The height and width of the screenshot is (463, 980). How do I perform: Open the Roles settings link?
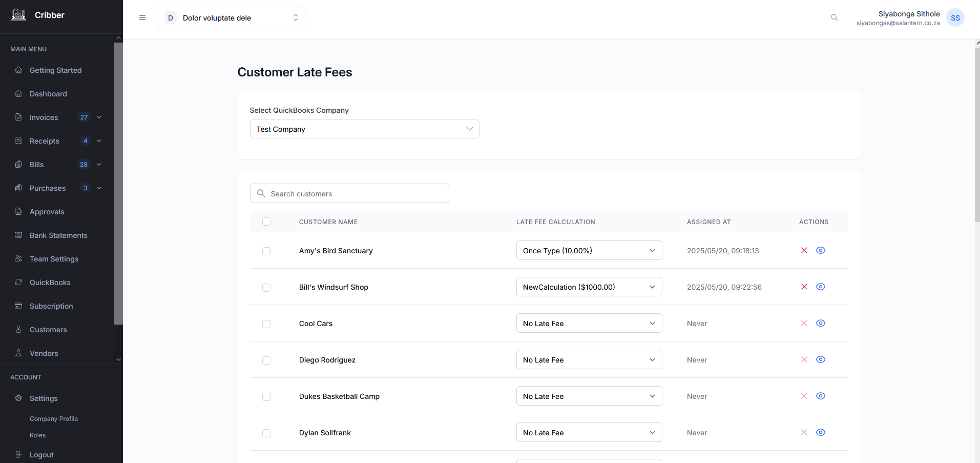pos(37,435)
